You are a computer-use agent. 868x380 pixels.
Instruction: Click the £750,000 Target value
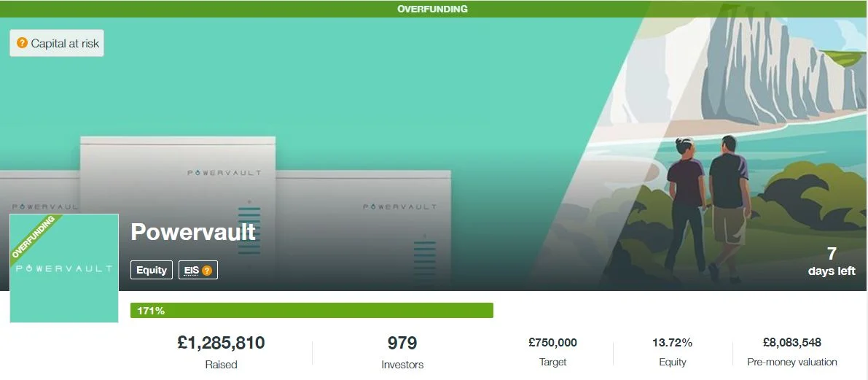[x=552, y=342]
